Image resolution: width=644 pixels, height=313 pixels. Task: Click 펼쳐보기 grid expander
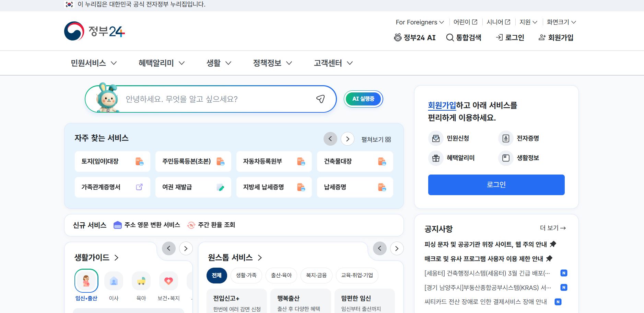click(x=376, y=139)
